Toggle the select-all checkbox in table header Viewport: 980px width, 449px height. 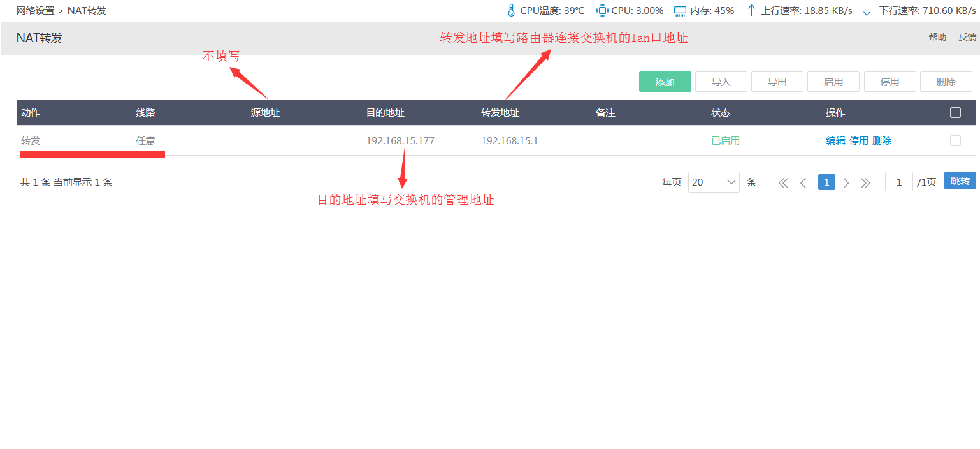tap(955, 113)
